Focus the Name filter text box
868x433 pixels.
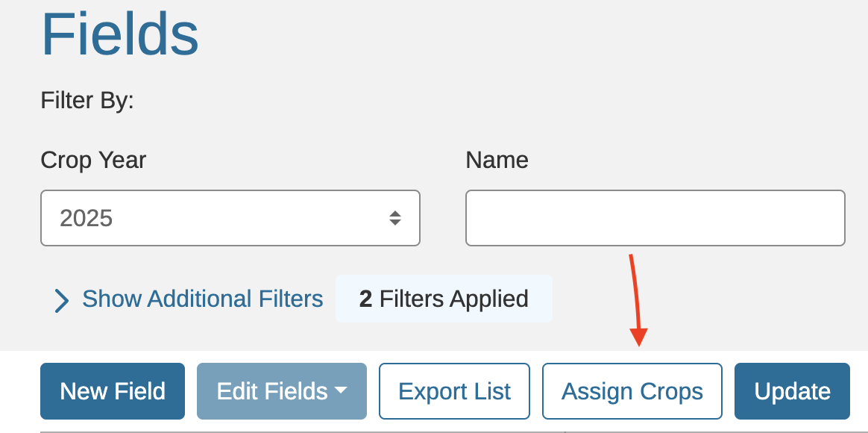[x=655, y=218]
